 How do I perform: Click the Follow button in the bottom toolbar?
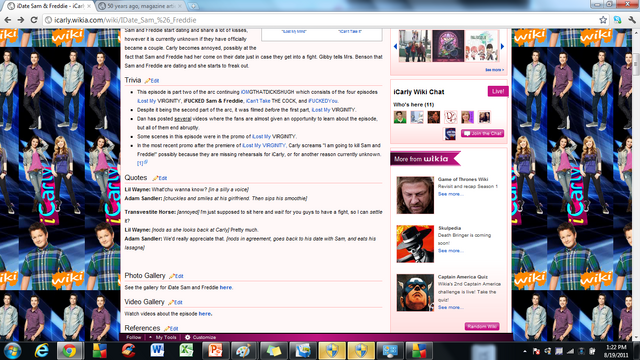pos(134,337)
